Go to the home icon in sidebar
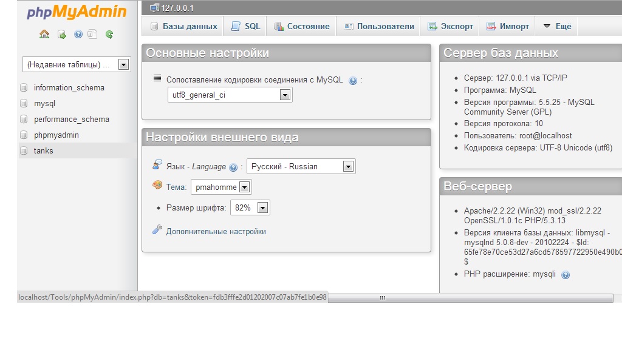Image resolution: width=622 pixels, height=364 pixels. (44, 35)
